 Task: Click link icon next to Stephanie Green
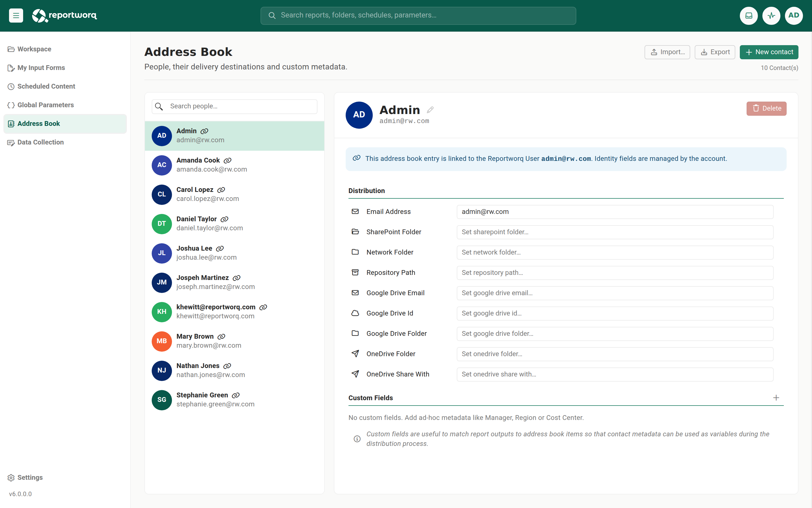tap(236, 395)
